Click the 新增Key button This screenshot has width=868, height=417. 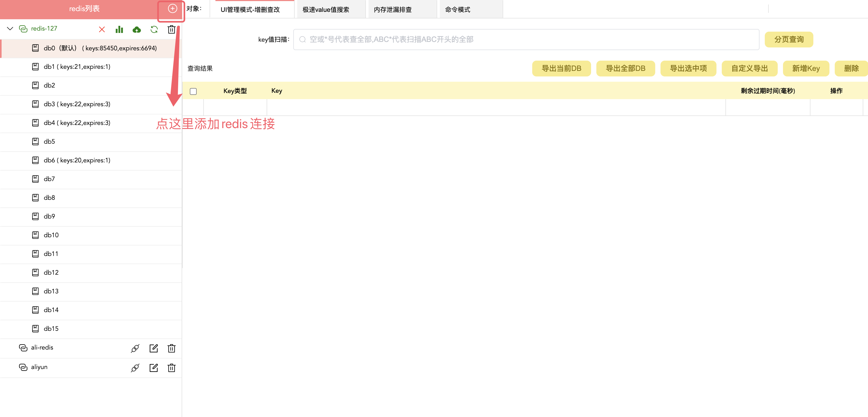tap(805, 68)
